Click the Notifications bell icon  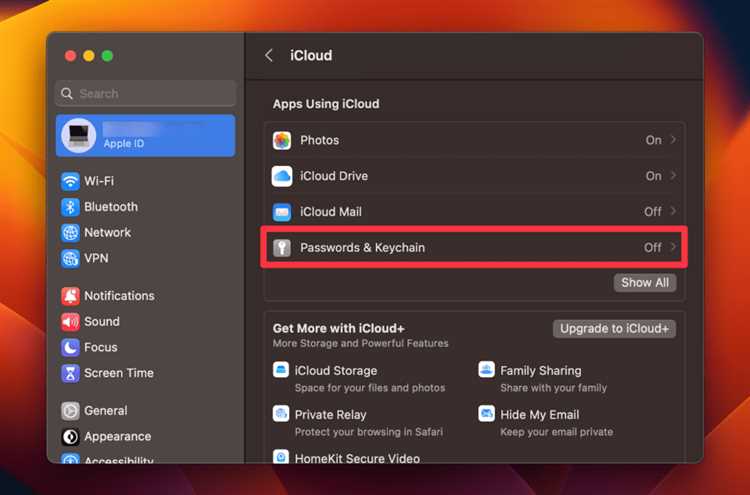click(x=70, y=296)
